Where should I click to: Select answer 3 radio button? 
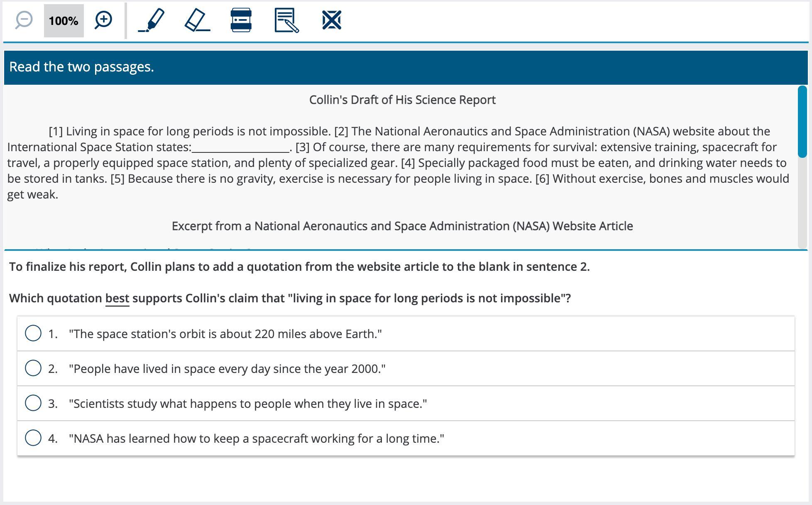(x=33, y=403)
